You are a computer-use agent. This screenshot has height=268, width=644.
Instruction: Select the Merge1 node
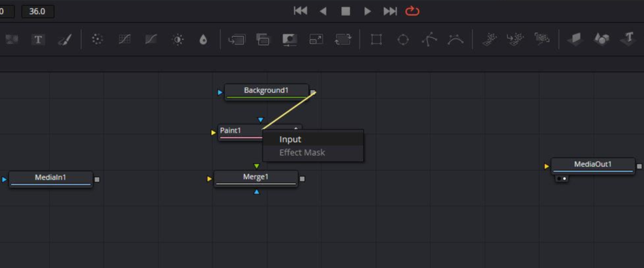[256, 178]
